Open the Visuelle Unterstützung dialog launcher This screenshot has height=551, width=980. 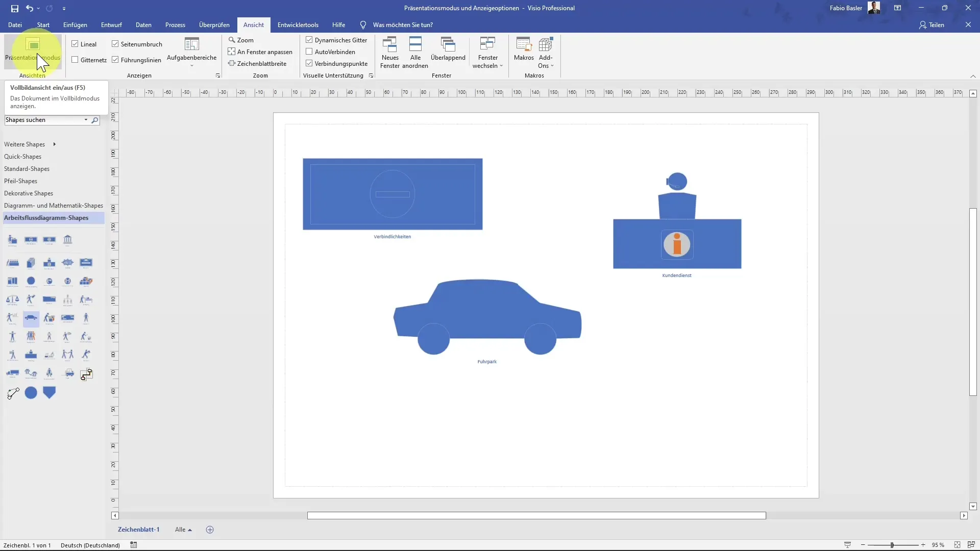(x=371, y=76)
